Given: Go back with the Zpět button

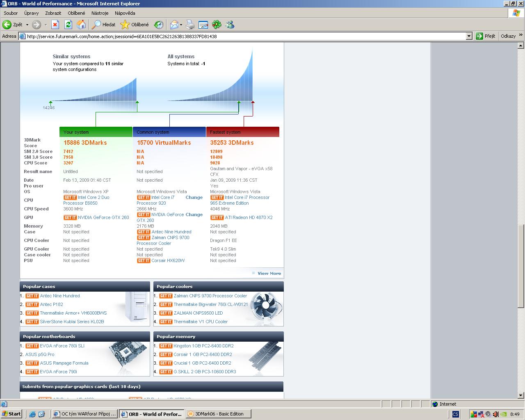Looking at the screenshot, I should pyautogui.click(x=13, y=25).
